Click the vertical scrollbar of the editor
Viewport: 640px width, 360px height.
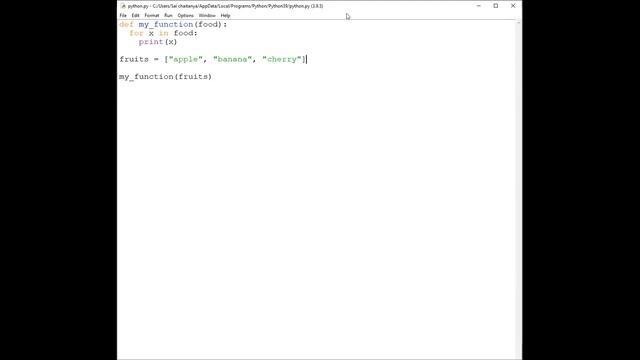coord(518,190)
